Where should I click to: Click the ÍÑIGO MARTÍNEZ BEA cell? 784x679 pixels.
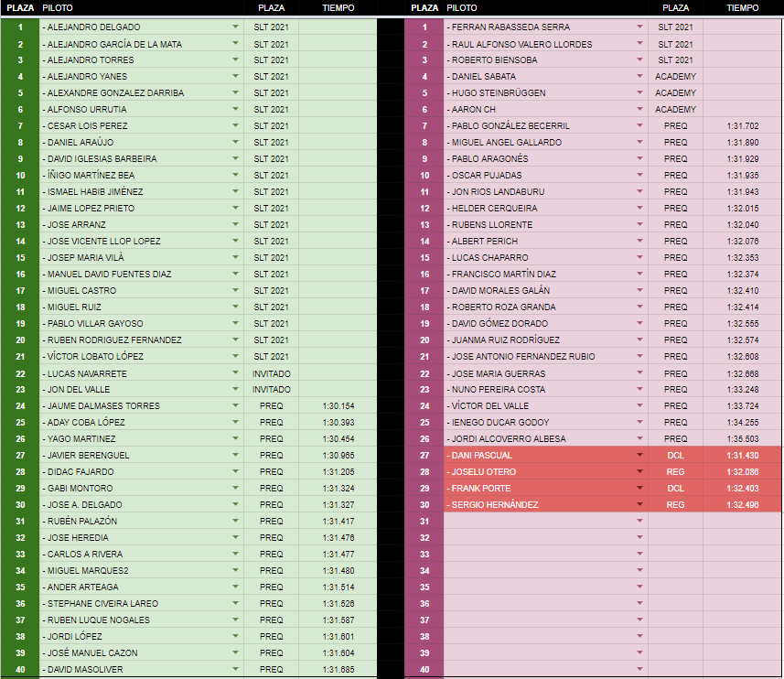point(142,176)
